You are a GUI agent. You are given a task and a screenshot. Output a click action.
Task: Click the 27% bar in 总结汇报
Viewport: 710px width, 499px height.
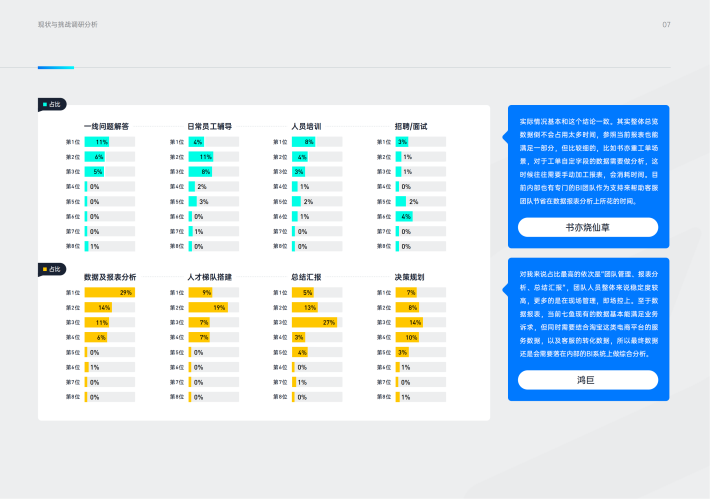coord(314,322)
